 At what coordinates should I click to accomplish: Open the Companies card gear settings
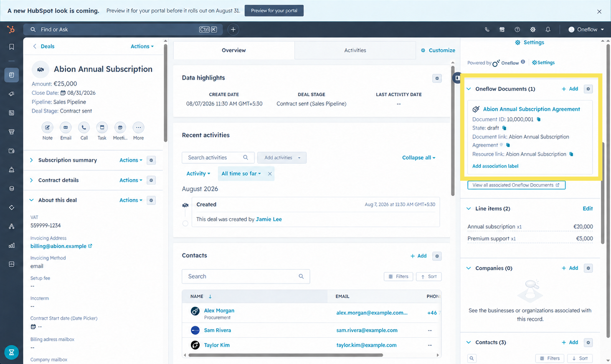pos(588,268)
